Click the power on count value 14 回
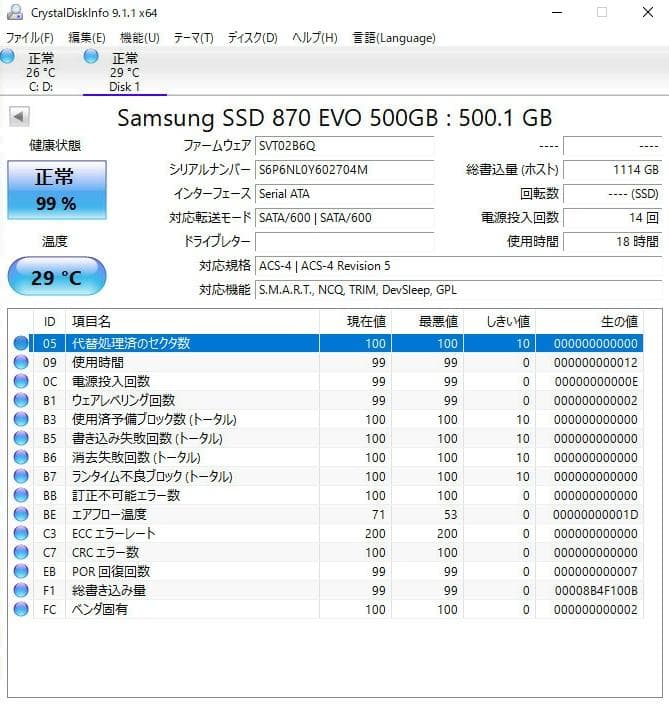Screen dimensions: 669x704 (613, 218)
